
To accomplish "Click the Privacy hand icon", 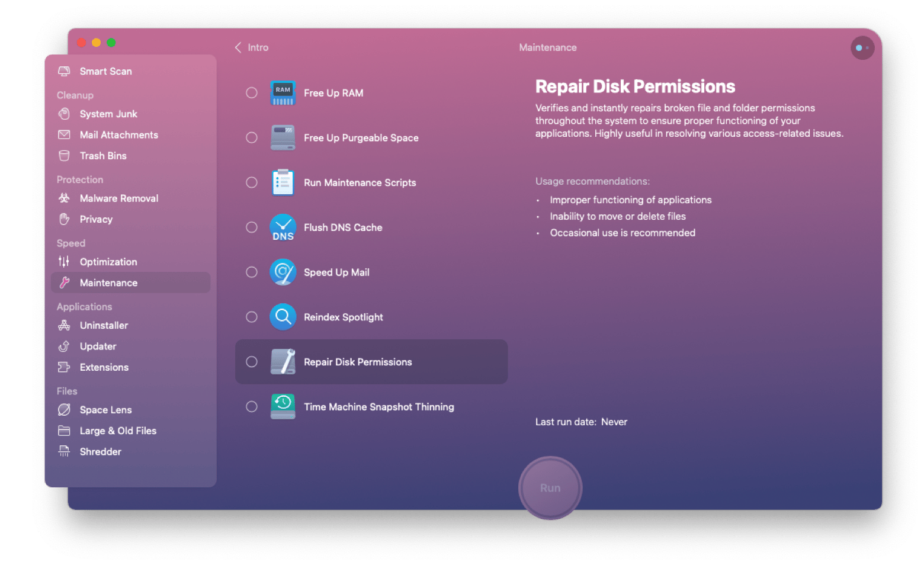I will coord(64,219).
